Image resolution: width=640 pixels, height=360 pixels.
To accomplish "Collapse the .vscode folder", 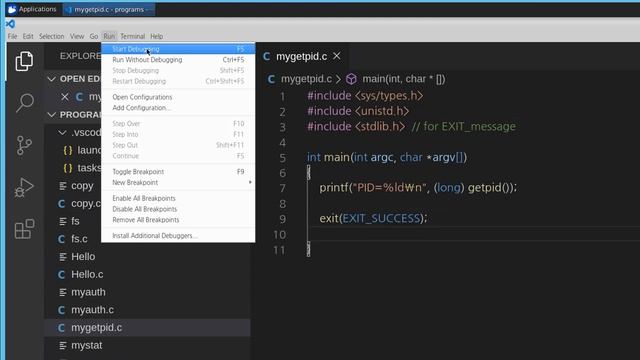I will click(62, 133).
